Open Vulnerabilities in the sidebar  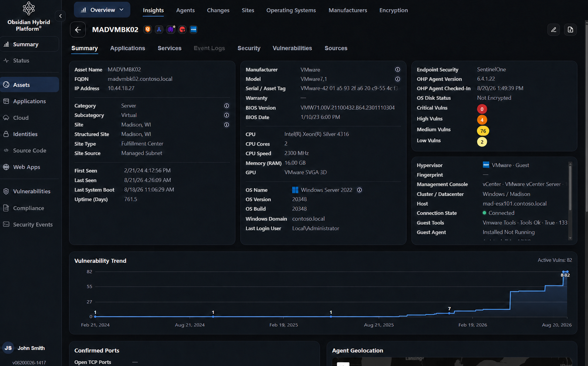pos(30,191)
